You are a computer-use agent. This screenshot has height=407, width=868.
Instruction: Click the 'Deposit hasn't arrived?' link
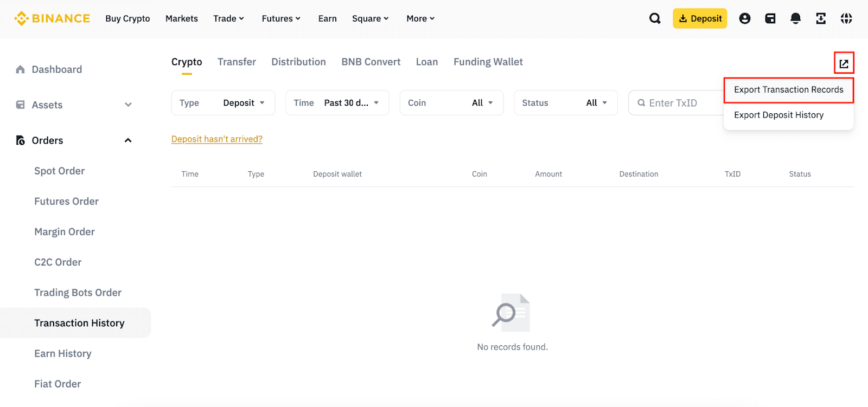tap(217, 139)
